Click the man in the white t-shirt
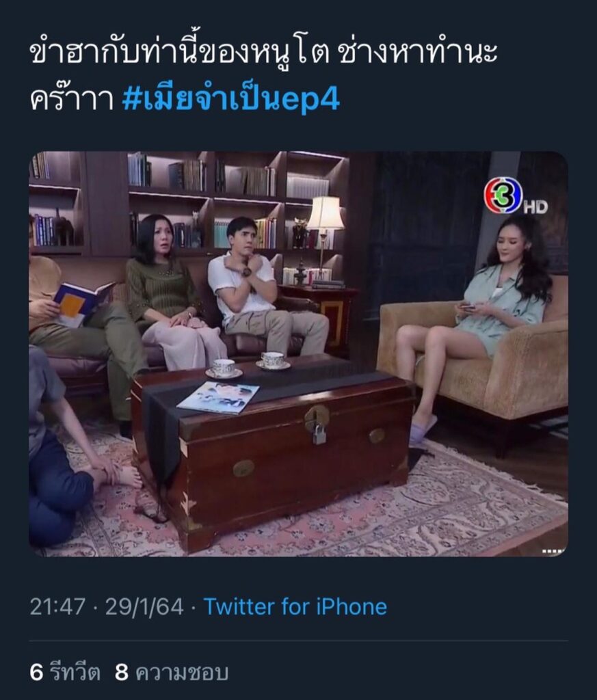This screenshot has height=700, width=597. (261, 286)
